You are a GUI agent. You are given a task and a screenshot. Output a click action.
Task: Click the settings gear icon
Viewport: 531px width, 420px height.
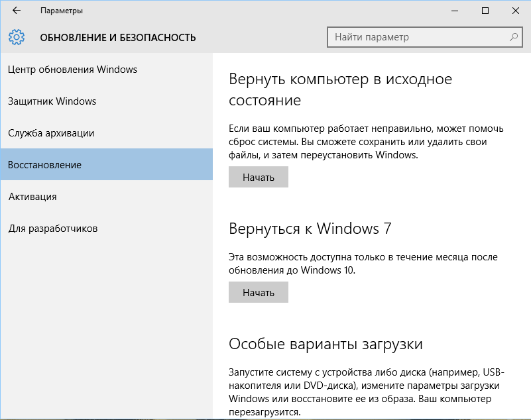[x=17, y=37]
